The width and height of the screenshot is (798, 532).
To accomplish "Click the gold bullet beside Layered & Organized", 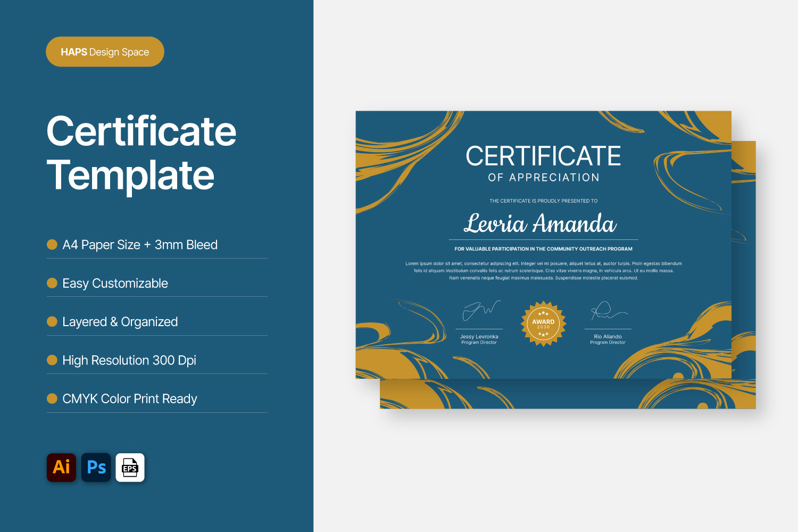I will click(x=52, y=321).
